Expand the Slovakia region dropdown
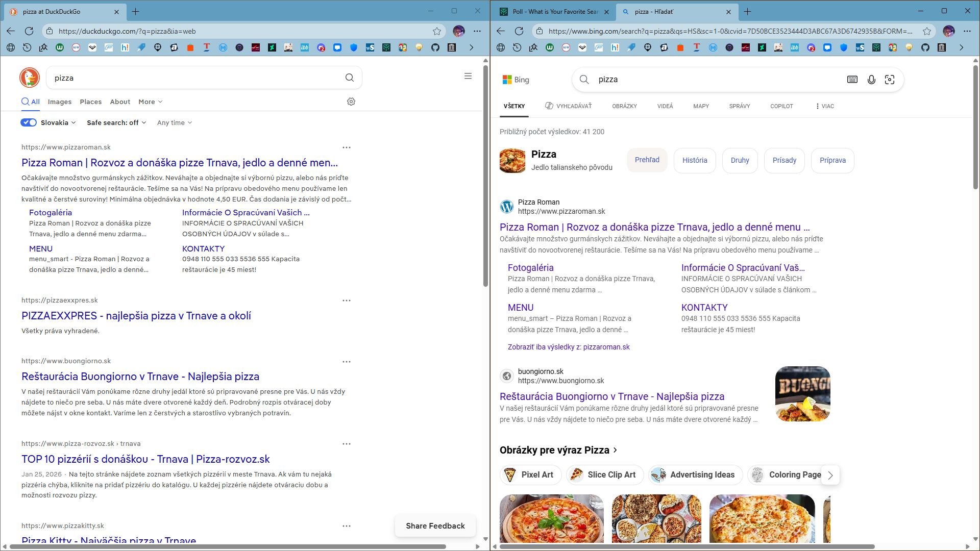 tap(58, 122)
